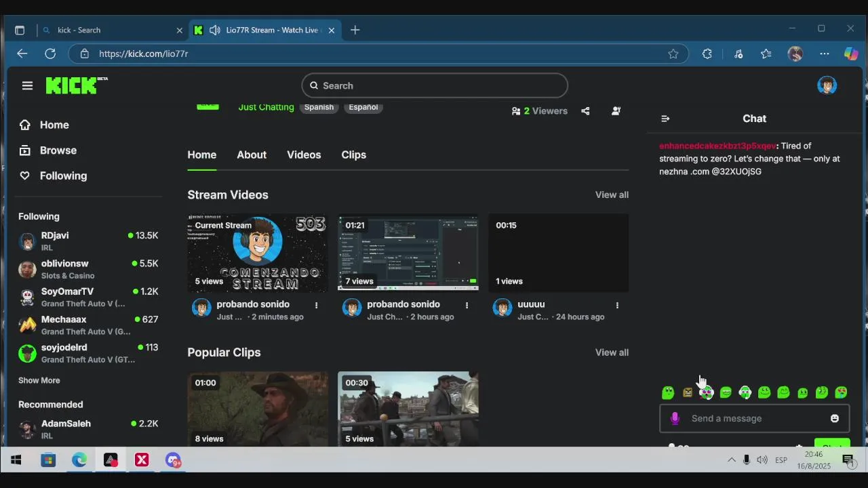This screenshot has width=868, height=488.
Task: Pick the green emote with white headphones
Action: (x=745, y=392)
